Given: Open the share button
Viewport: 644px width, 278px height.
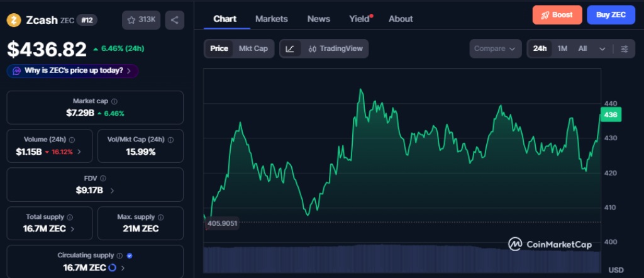Looking at the screenshot, I should 175,20.
